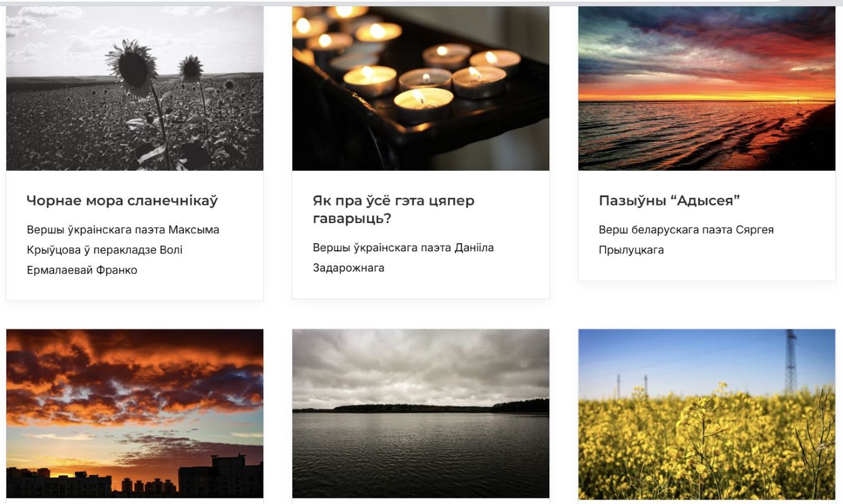Screen dimensions: 843x504
Task: Click the word "Задарожнага" in the candle card
Action: 348,268
